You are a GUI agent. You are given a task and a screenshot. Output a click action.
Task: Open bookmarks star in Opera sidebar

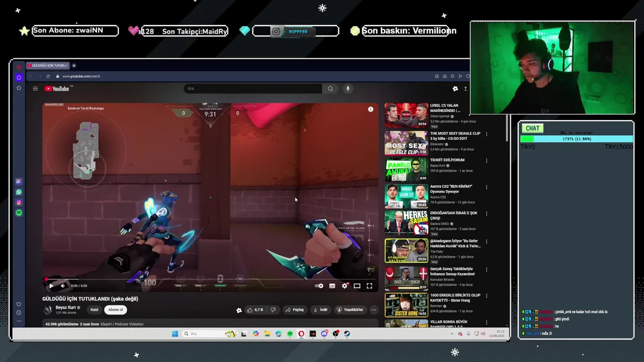point(19,88)
